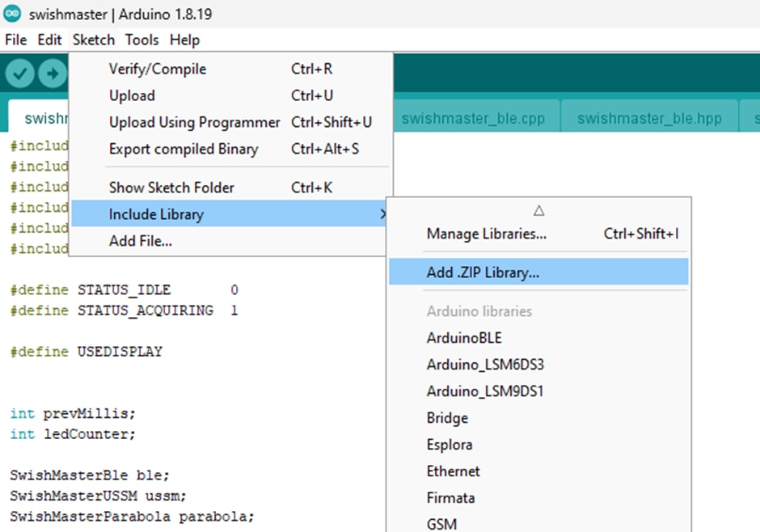The image size is (760, 532).
Task: Click the Arduino logo in title bar
Action: [x=12, y=14]
